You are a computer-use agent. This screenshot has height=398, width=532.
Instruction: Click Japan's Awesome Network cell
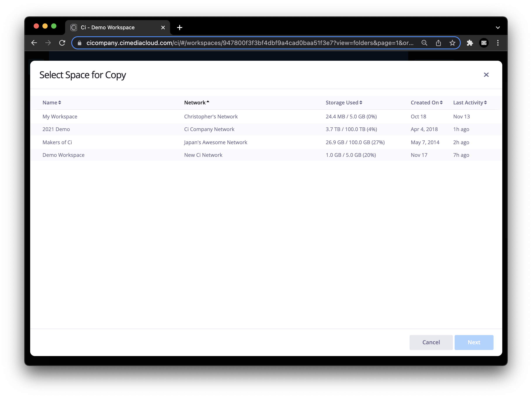click(216, 142)
